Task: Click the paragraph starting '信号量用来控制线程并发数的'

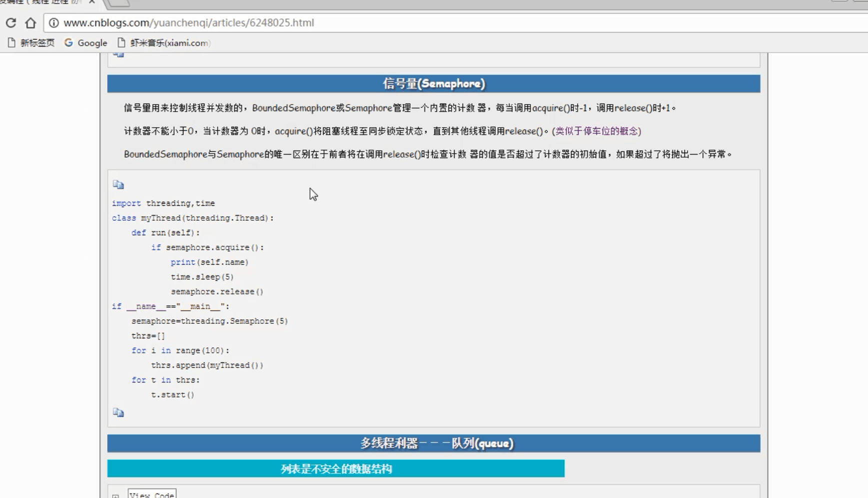Action: tap(400, 108)
